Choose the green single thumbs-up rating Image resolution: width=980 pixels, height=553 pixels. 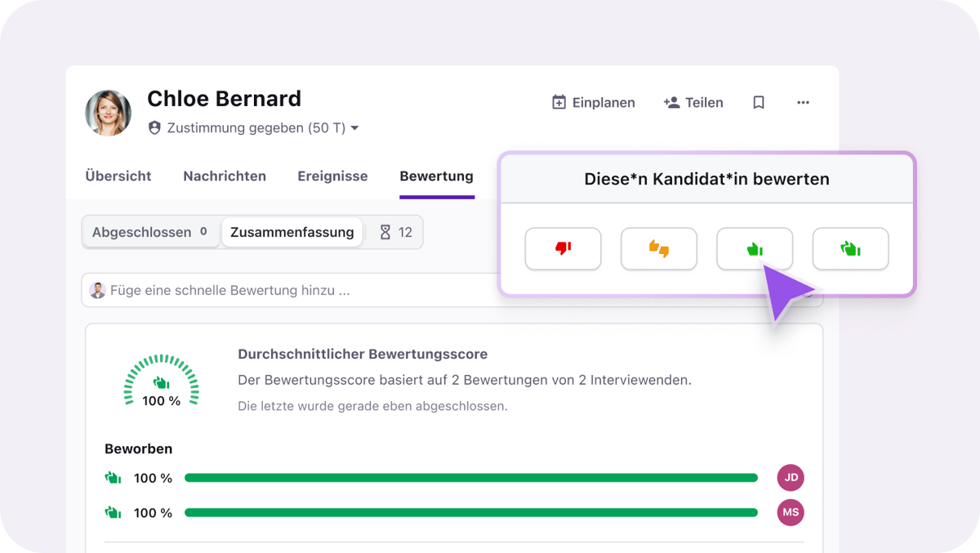click(x=755, y=248)
